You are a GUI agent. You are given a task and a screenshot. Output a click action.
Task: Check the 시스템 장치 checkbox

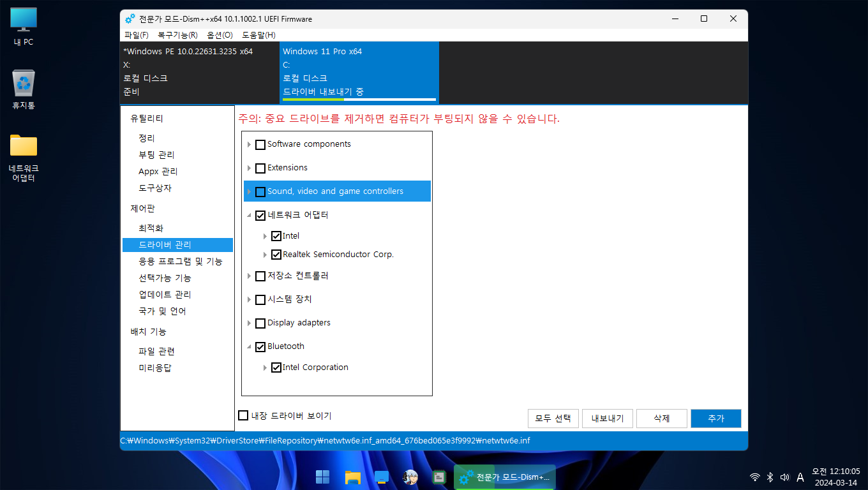coord(260,300)
